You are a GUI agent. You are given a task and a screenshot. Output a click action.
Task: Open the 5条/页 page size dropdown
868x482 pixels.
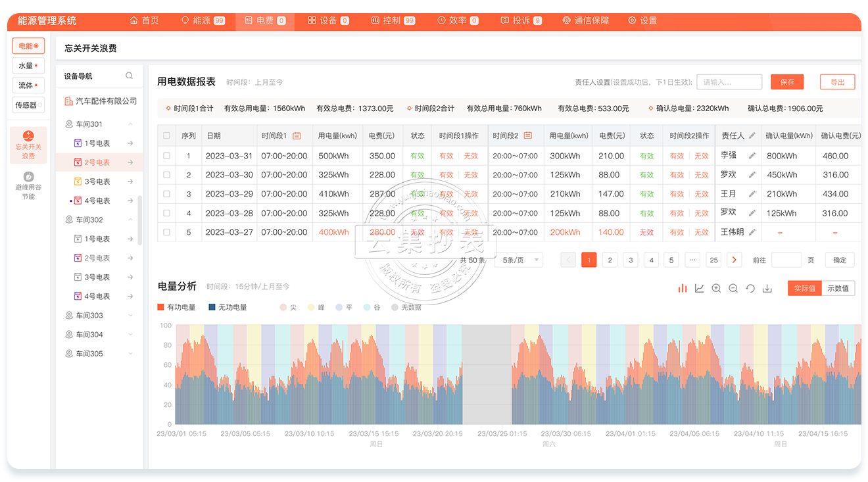click(x=519, y=260)
